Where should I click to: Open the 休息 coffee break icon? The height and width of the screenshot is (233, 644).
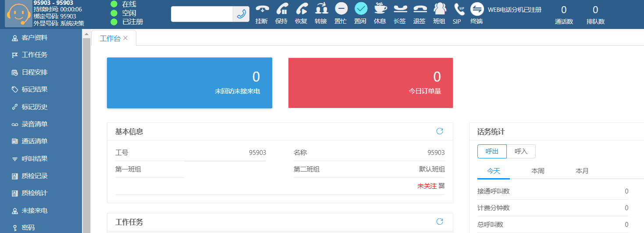(x=380, y=9)
